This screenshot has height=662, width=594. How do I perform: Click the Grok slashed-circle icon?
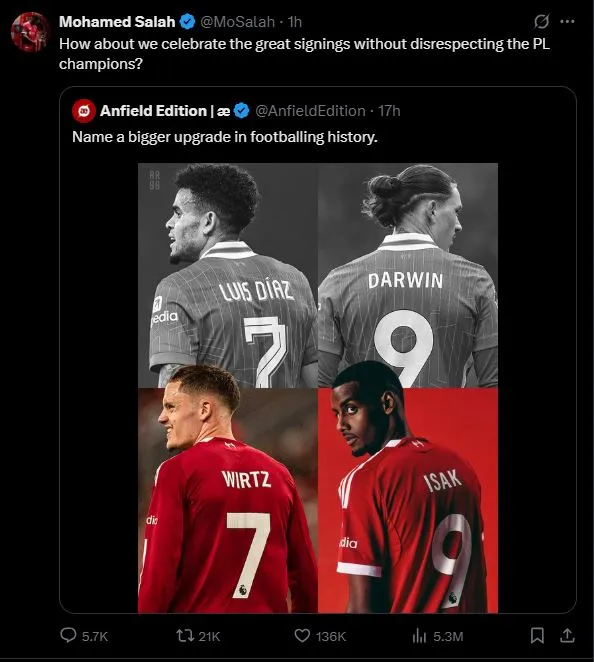pyautogui.click(x=542, y=21)
